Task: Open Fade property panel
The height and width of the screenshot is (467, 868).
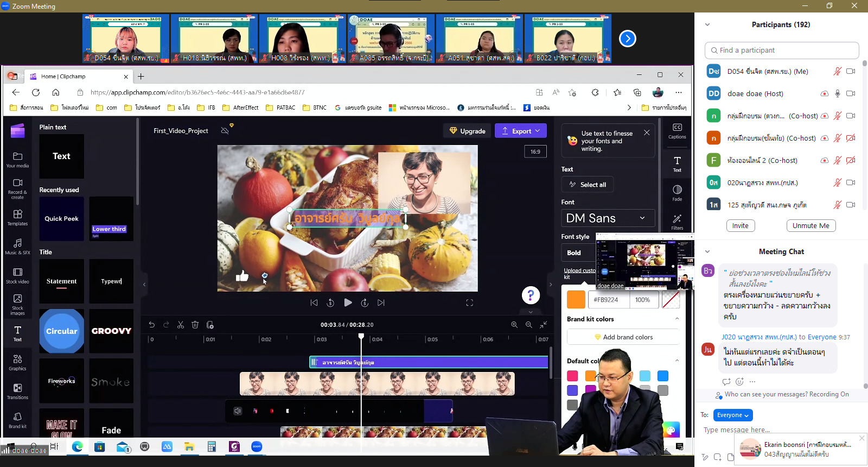Action: 677,193
